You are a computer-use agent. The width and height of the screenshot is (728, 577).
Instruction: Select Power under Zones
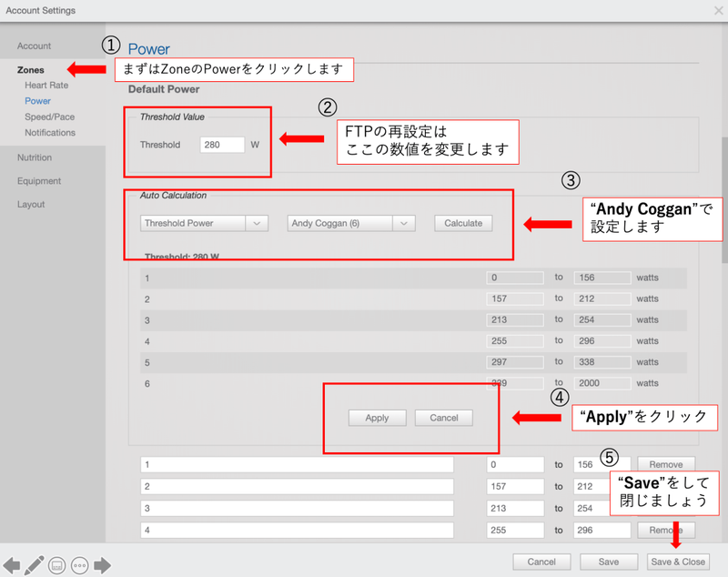(x=37, y=101)
